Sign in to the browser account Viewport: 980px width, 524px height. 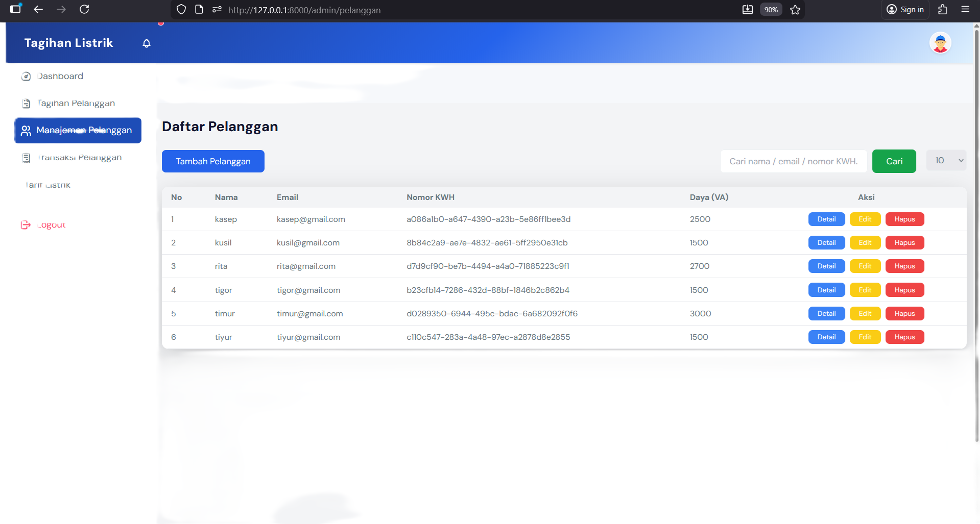pyautogui.click(x=905, y=10)
